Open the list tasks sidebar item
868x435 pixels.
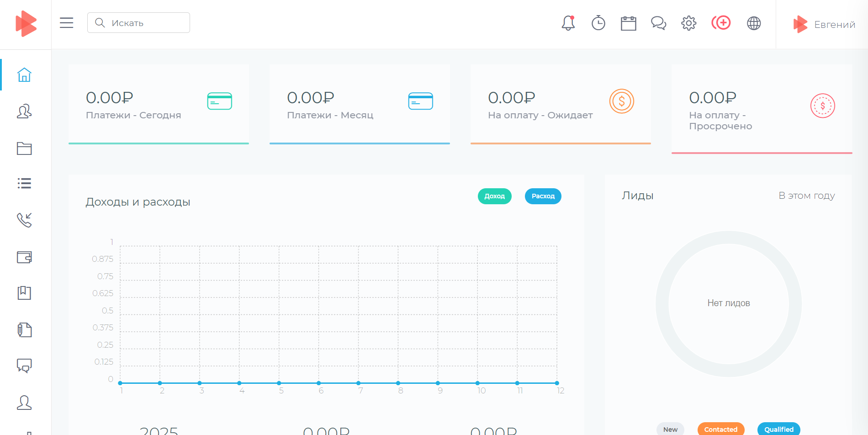pyautogui.click(x=24, y=183)
